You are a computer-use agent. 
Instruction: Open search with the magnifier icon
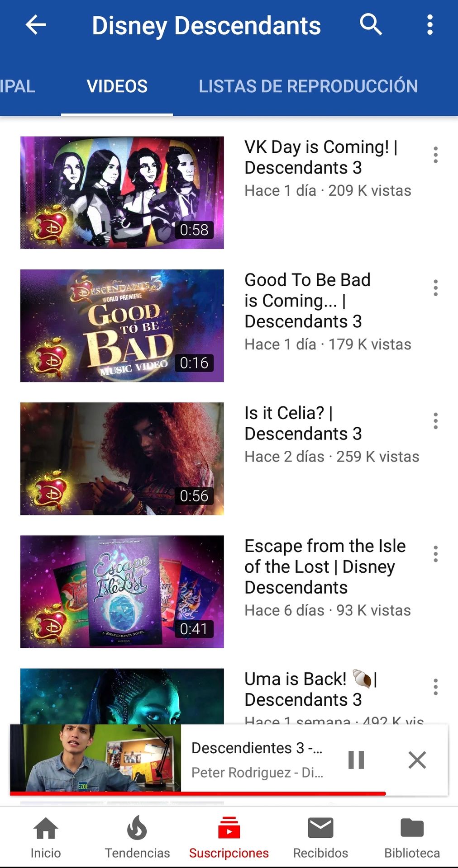(x=371, y=24)
